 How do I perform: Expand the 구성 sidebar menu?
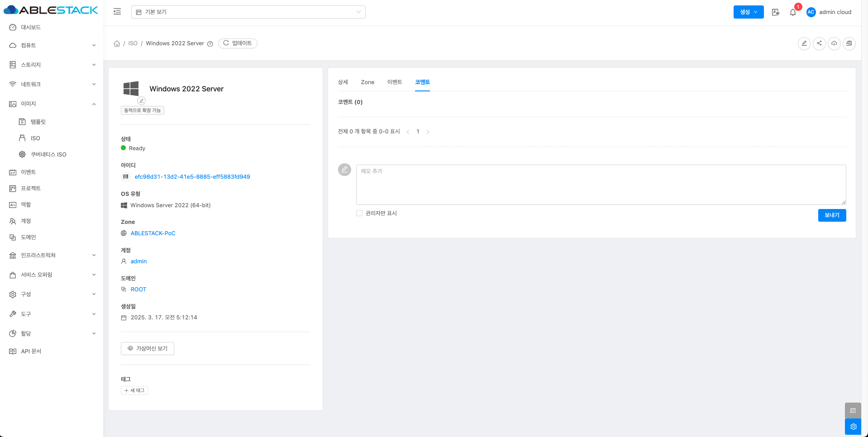coord(52,294)
